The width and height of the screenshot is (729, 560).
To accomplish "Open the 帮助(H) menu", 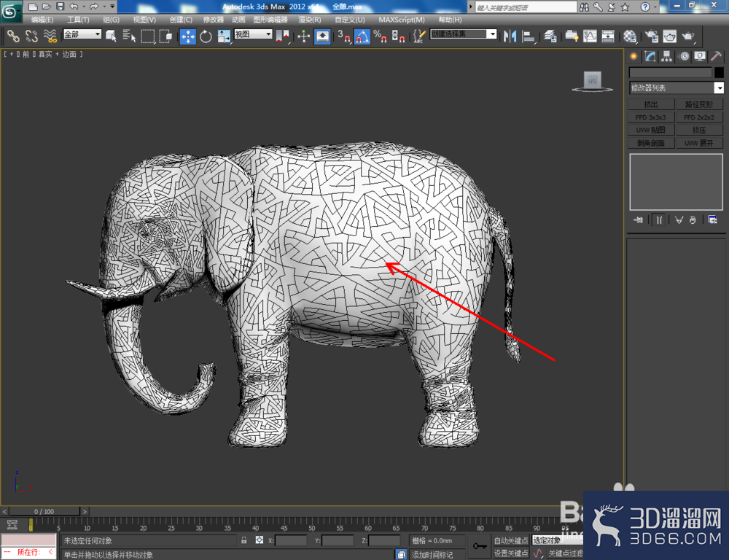I will 450,20.
